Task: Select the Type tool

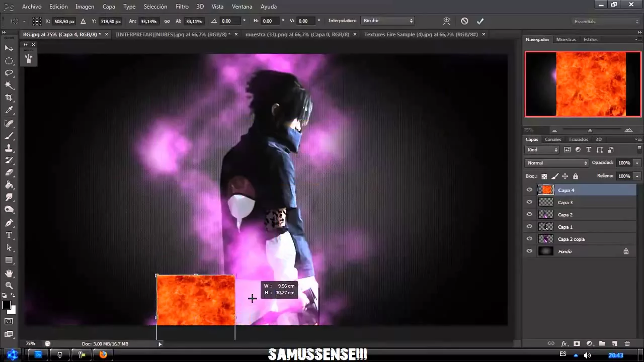Action: tap(9, 235)
